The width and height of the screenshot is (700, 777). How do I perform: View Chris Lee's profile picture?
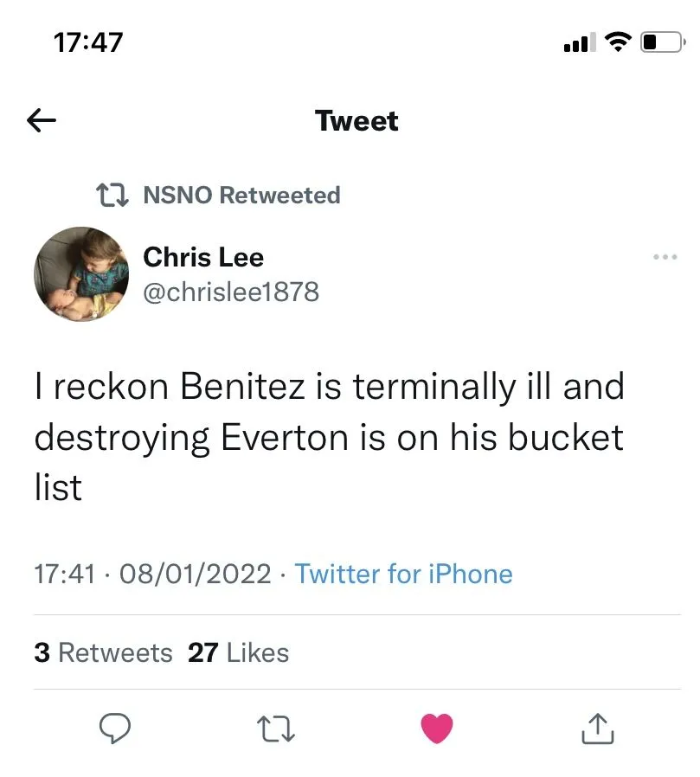81,274
